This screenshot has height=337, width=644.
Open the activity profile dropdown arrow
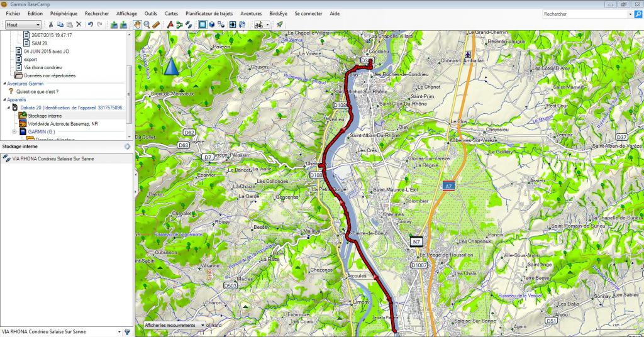pyautogui.click(x=267, y=25)
